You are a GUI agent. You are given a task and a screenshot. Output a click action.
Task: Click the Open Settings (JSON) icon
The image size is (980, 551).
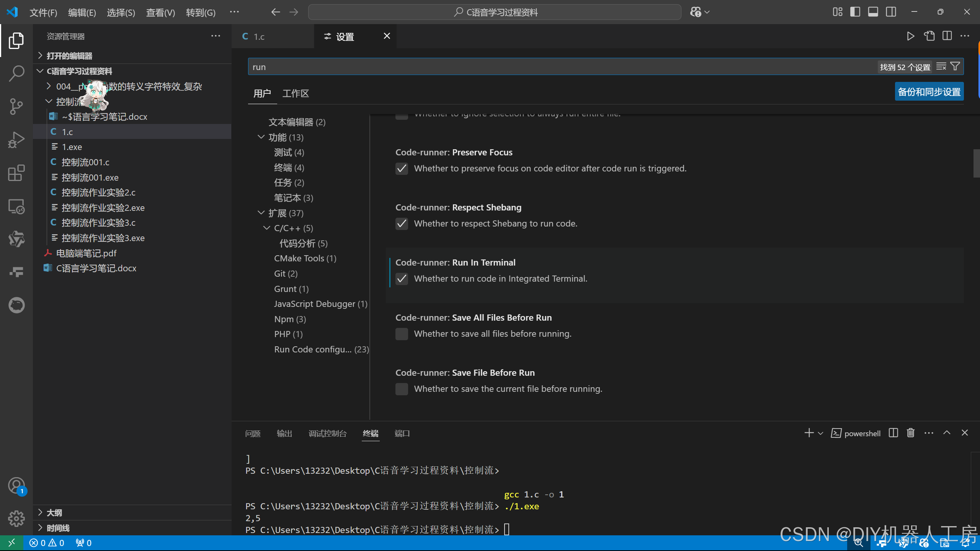(929, 36)
